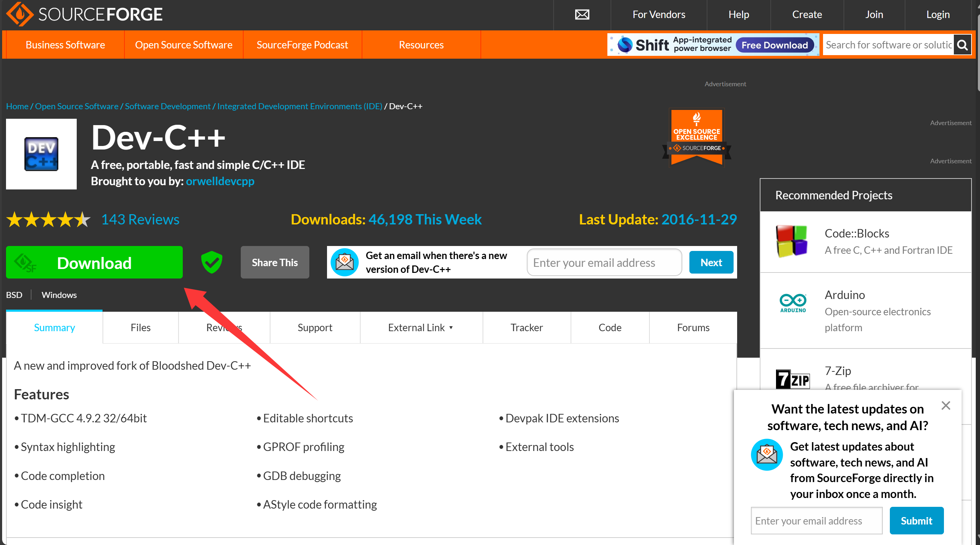Open the Open Source Software menu
This screenshot has width=980, height=545.
[x=183, y=45]
